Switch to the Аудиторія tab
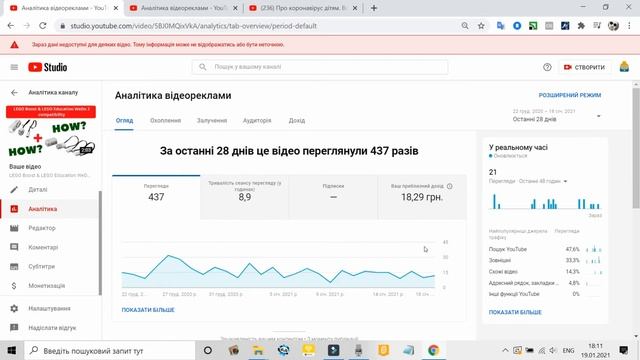640x360 pixels. (257, 120)
